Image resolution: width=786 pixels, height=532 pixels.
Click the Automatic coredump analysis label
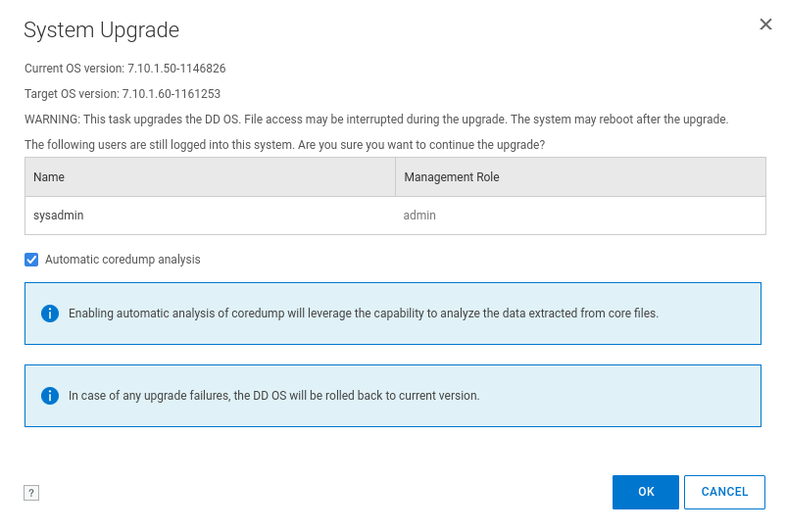(123, 260)
